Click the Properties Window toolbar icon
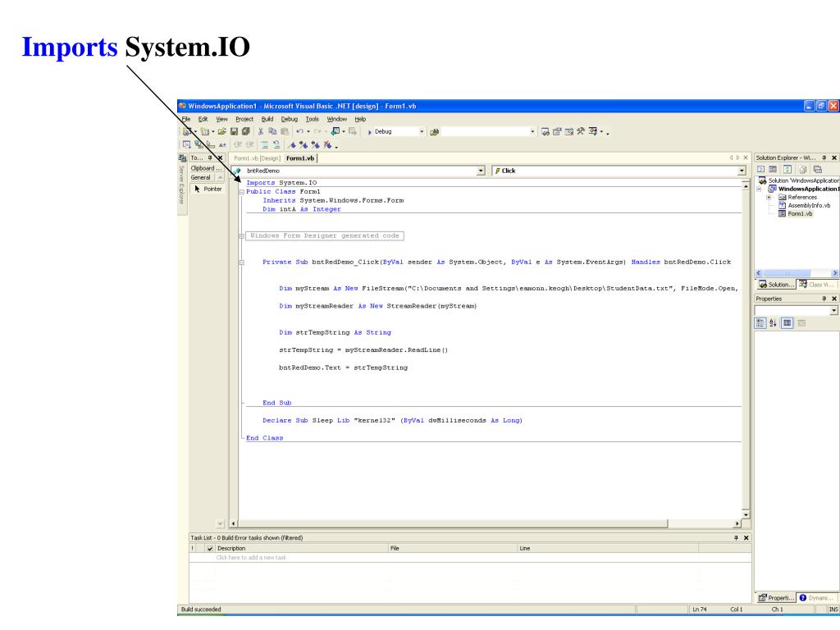 tap(557, 131)
